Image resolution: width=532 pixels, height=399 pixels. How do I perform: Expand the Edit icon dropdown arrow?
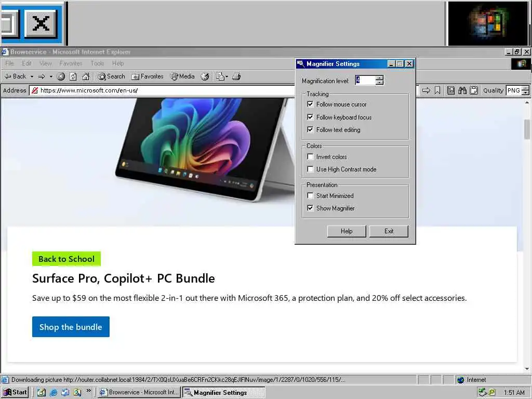click(x=227, y=77)
